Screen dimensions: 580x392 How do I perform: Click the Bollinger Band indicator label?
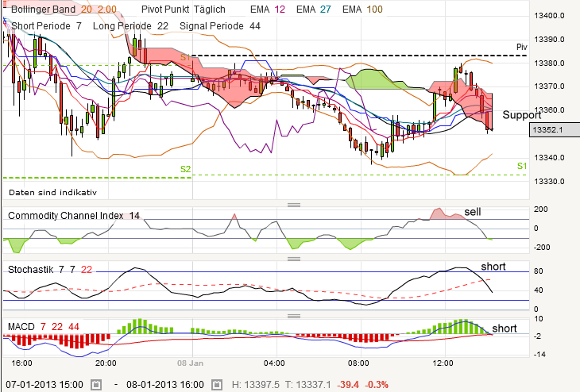click(x=64, y=10)
